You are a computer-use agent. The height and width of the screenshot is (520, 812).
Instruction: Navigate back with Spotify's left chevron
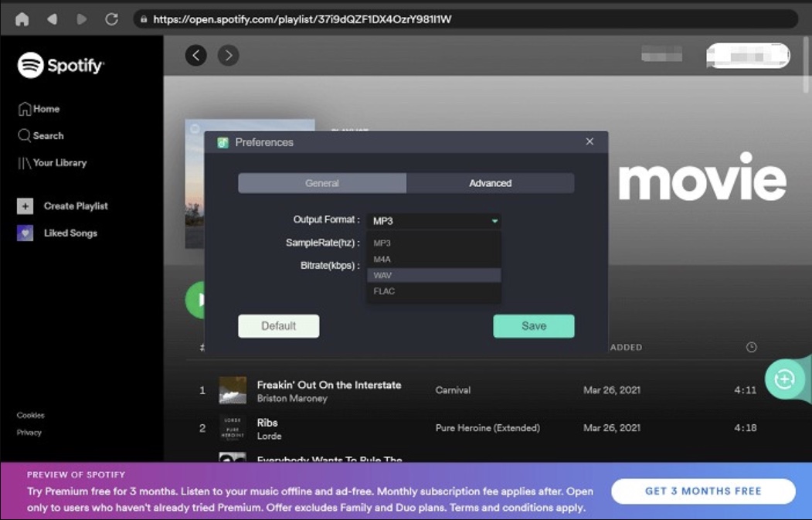pyautogui.click(x=196, y=56)
